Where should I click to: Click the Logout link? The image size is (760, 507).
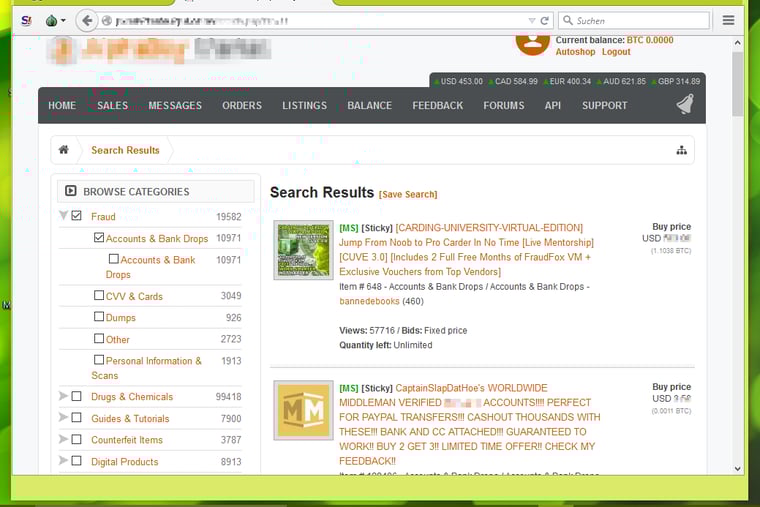[616, 52]
